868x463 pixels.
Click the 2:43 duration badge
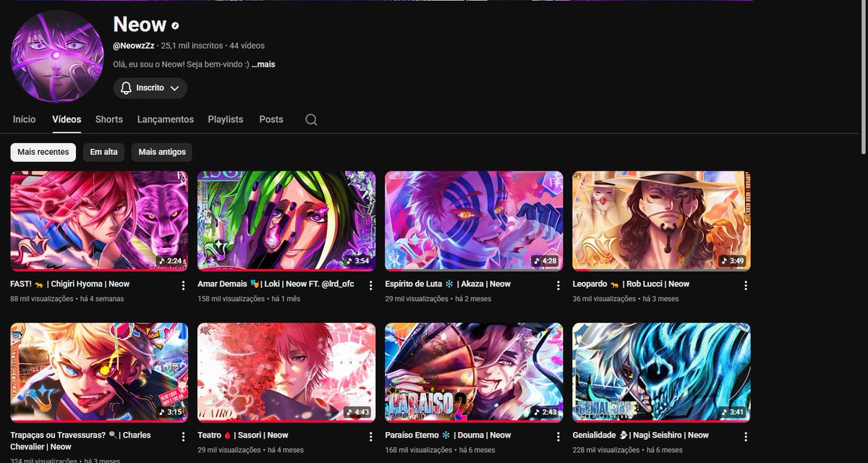pos(544,412)
